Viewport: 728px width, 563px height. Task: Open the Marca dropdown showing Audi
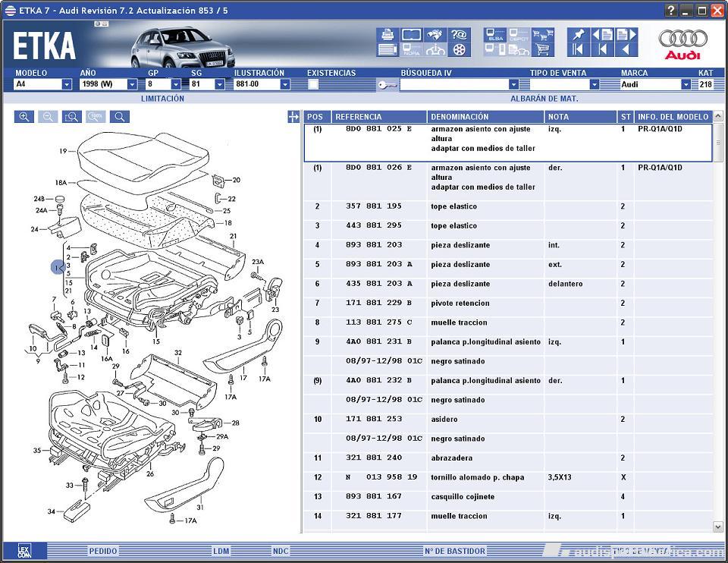pos(686,84)
